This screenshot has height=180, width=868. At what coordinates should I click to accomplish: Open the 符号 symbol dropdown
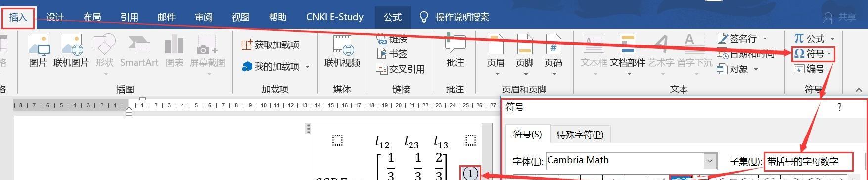813,54
